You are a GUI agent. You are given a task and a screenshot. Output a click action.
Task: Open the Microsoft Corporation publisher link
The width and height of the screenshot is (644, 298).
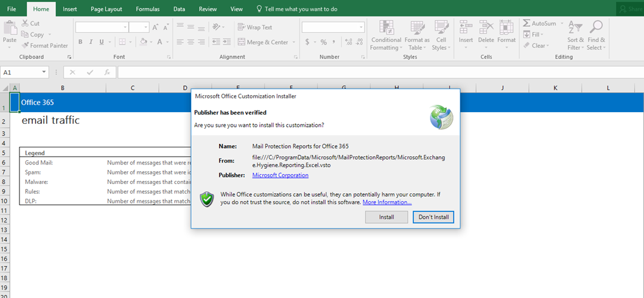pos(280,176)
